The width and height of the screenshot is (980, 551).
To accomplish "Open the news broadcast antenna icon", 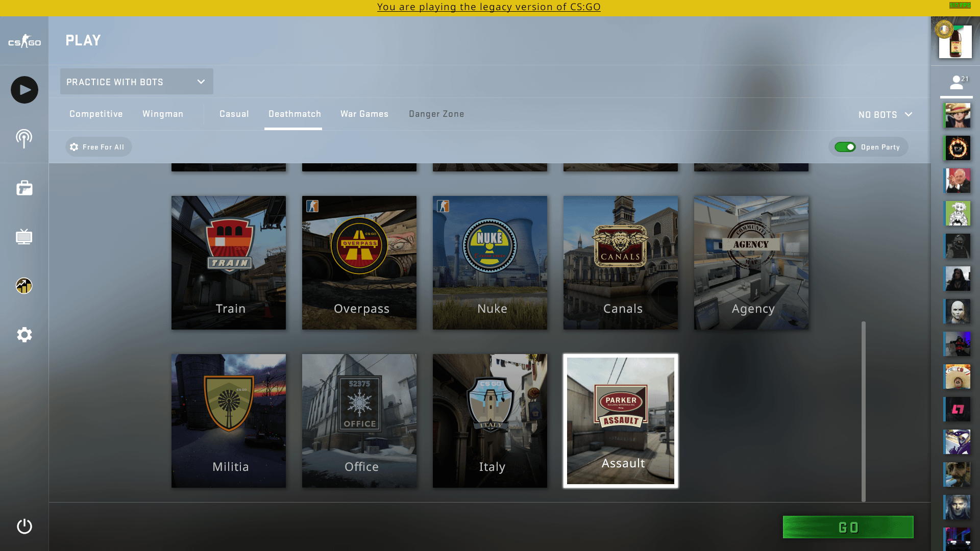I will click(x=24, y=139).
